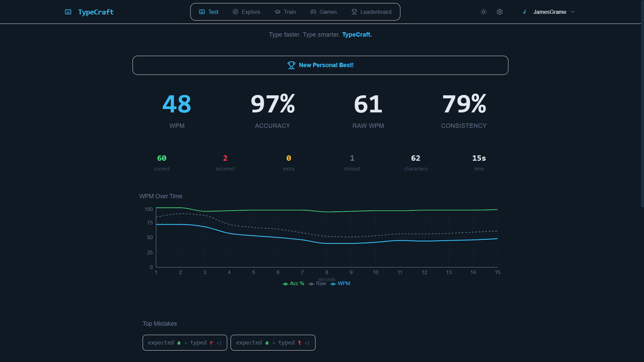Toggle the Raw series in chart legend

tap(318, 284)
